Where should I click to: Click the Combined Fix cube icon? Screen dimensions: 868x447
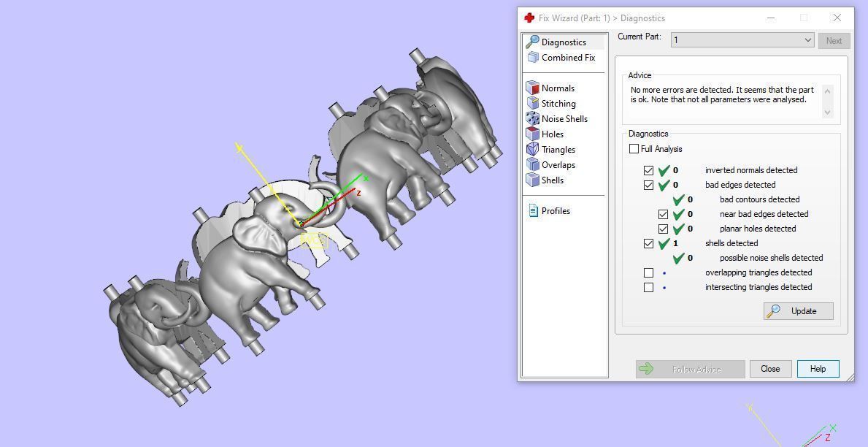coord(532,57)
